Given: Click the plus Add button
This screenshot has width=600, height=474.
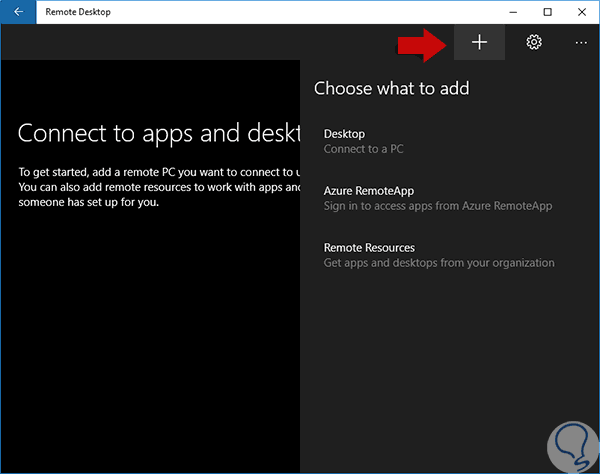Looking at the screenshot, I should [x=479, y=42].
